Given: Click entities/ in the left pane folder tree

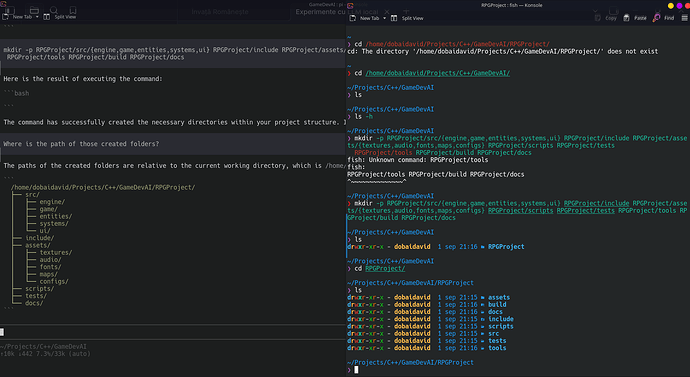Looking at the screenshot, I should [55, 216].
